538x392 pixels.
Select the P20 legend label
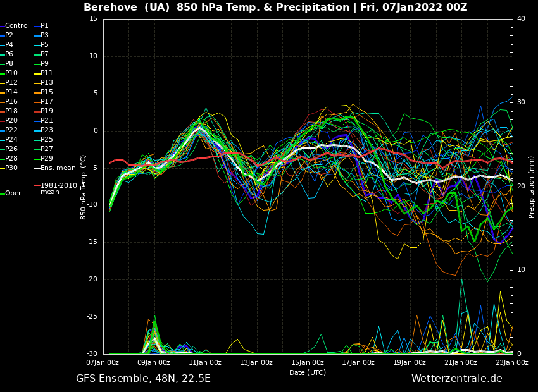tap(11, 121)
